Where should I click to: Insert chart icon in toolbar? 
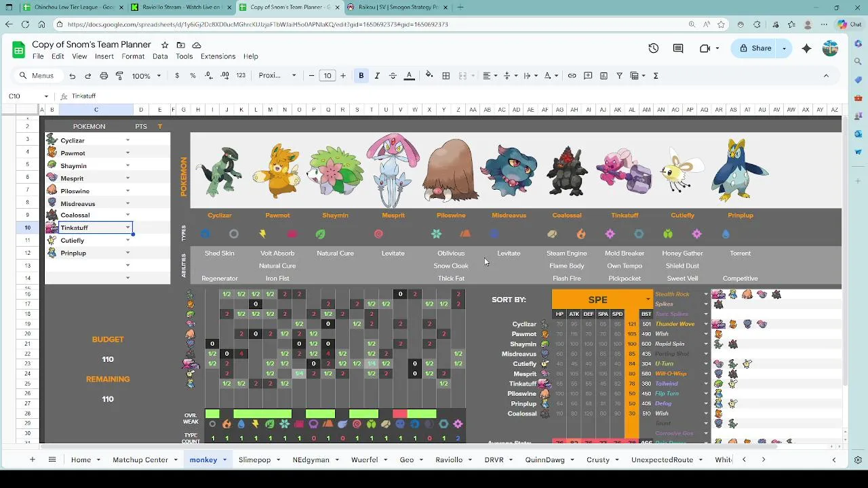pyautogui.click(x=604, y=76)
